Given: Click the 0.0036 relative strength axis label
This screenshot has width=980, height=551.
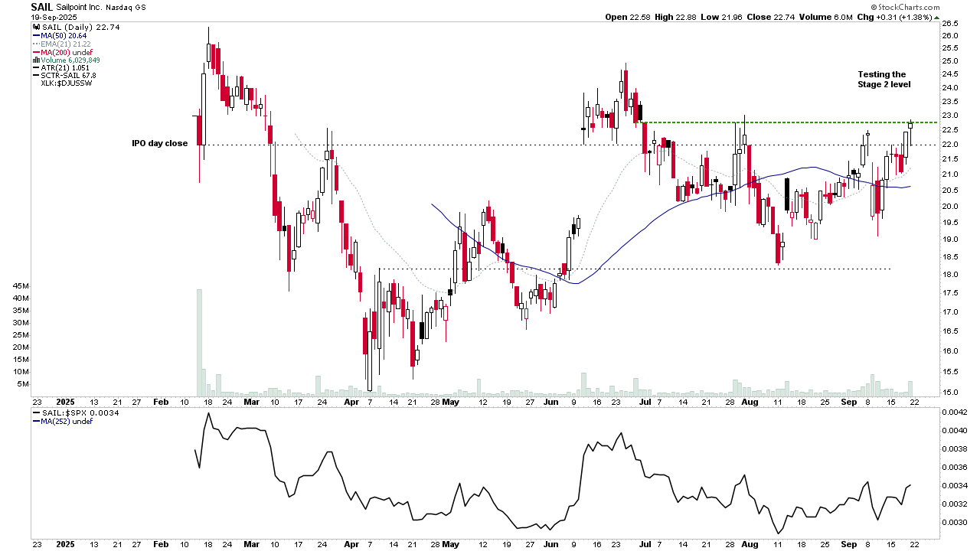Looking at the screenshot, I should [954, 468].
